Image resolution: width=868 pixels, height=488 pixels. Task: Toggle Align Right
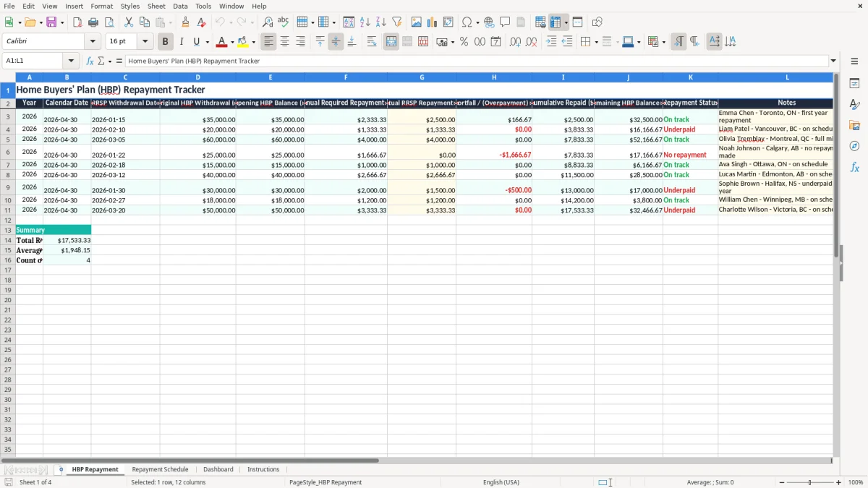click(301, 42)
